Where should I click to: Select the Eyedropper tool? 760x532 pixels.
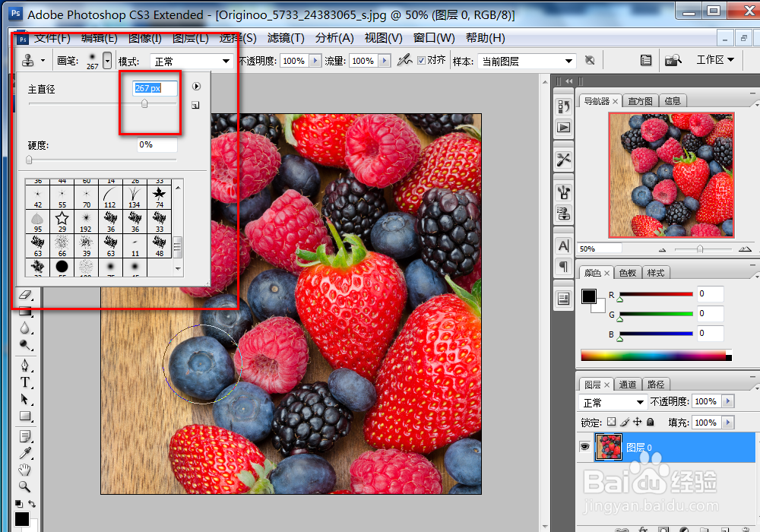point(25,453)
